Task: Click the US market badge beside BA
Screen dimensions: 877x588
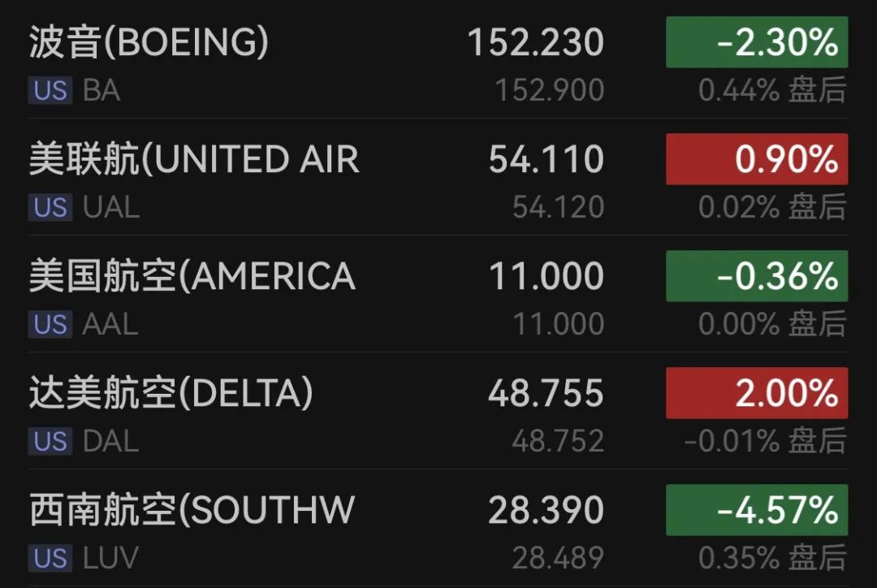Action: point(50,90)
